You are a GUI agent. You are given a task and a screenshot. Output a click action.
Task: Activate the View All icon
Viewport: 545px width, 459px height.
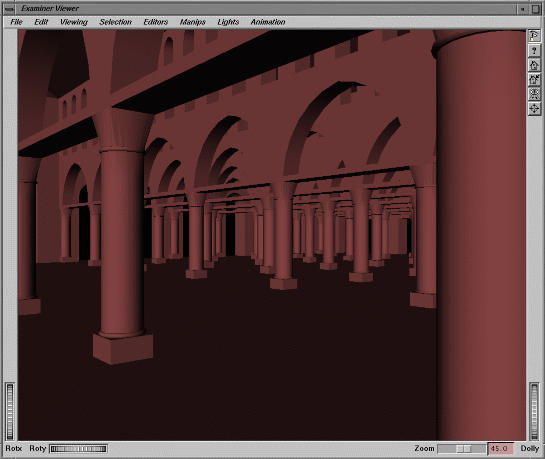(534, 94)
